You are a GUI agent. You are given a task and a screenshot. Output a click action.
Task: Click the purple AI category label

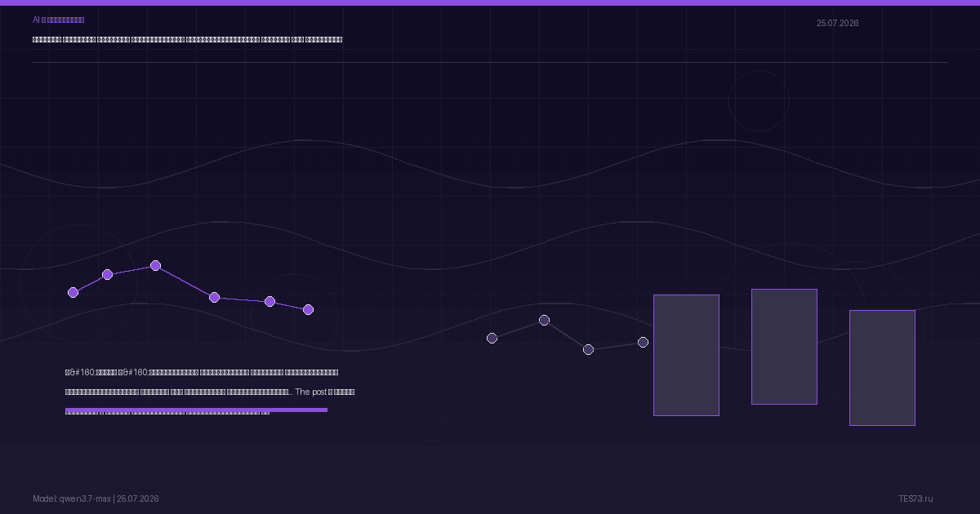pyautogui.click(x=58, y=20)
